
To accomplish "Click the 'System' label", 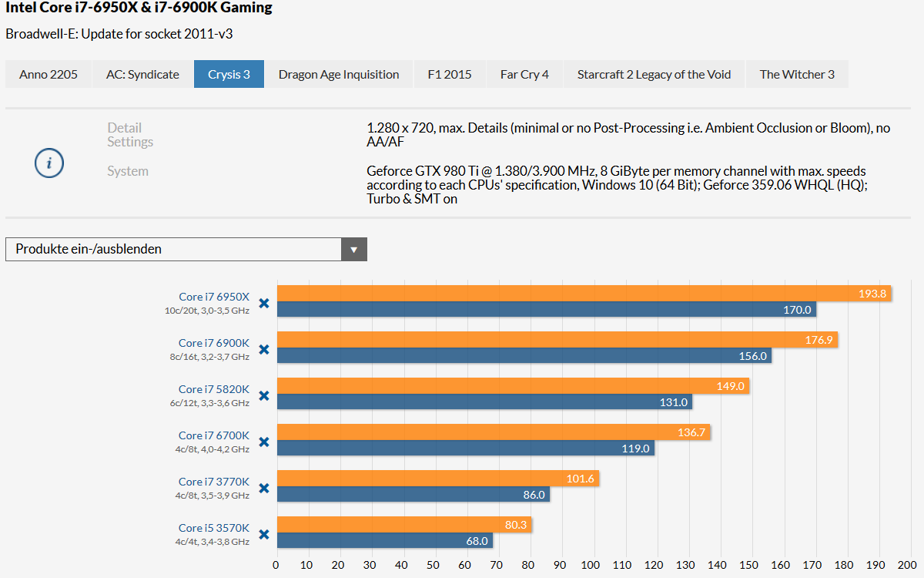I will pyautogui.click(x=128, y=171).
